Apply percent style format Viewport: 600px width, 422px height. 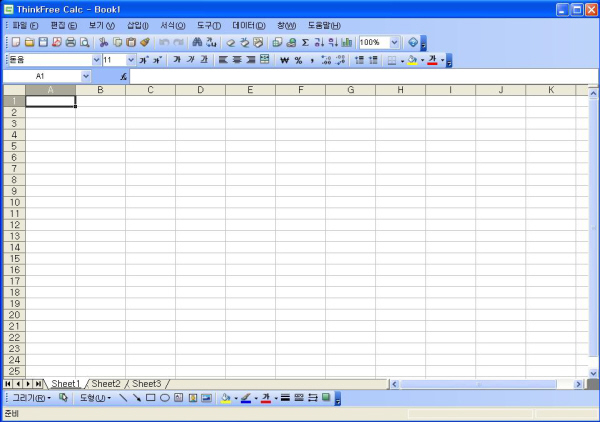tap(298, 60)
